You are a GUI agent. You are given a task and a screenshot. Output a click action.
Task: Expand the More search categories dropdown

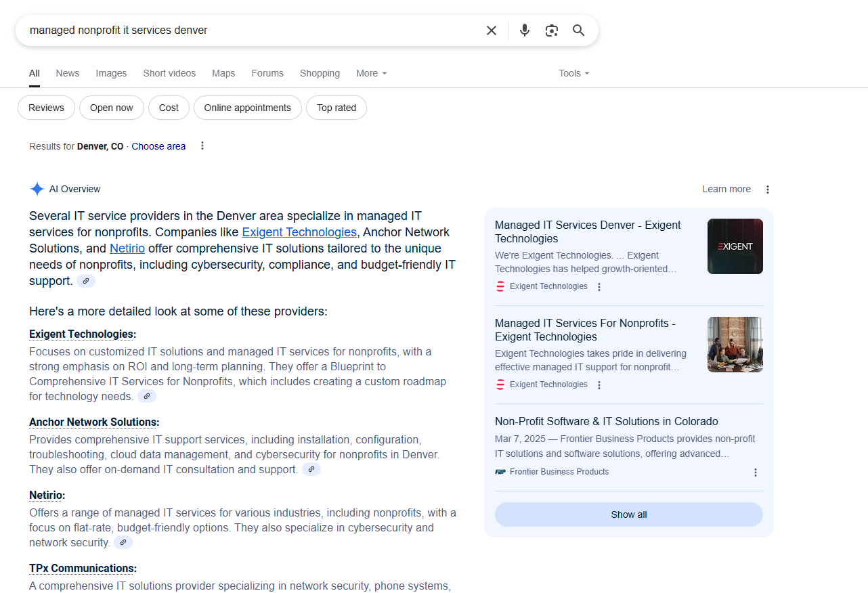click(x=371, y=73)
